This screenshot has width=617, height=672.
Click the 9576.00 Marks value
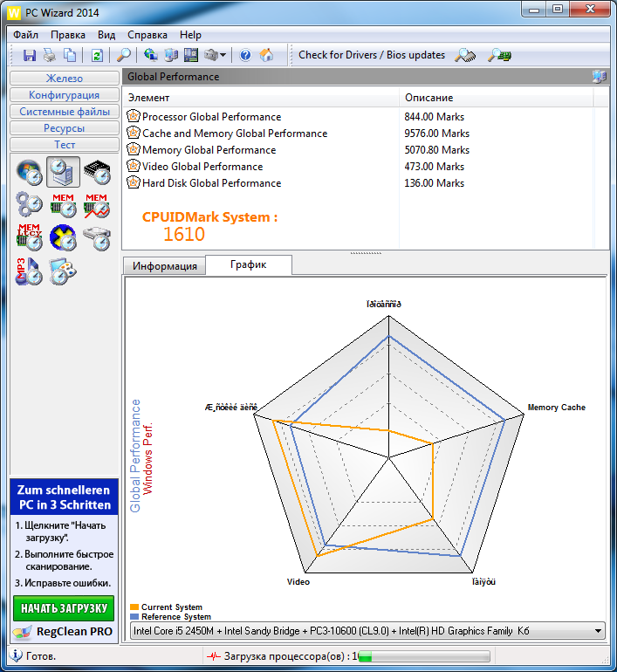coord(436,134)
